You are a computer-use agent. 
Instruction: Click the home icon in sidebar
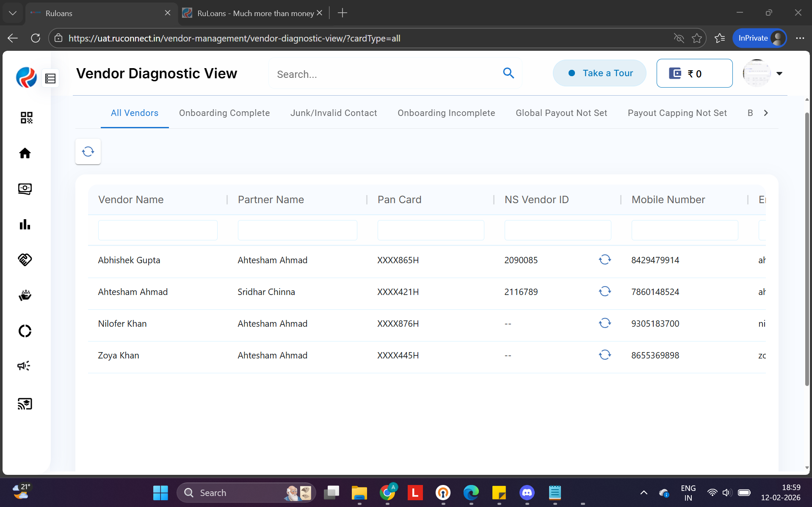(x=25, y=153)
